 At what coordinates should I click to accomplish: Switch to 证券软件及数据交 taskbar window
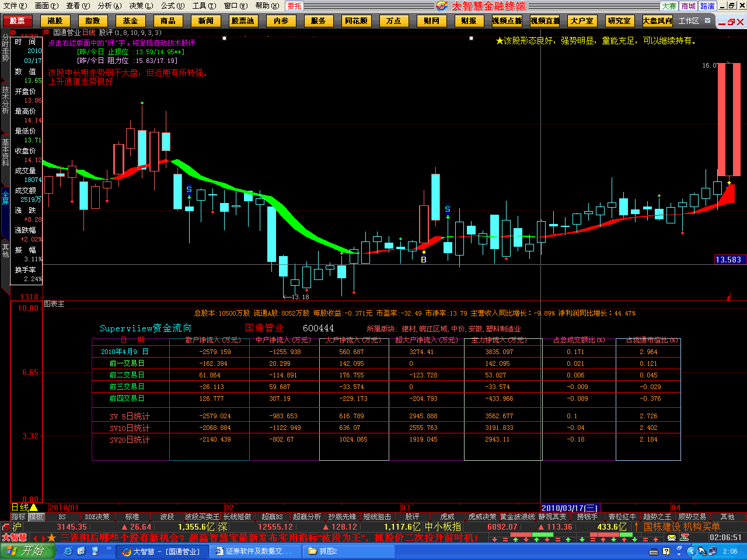[254, 551]
